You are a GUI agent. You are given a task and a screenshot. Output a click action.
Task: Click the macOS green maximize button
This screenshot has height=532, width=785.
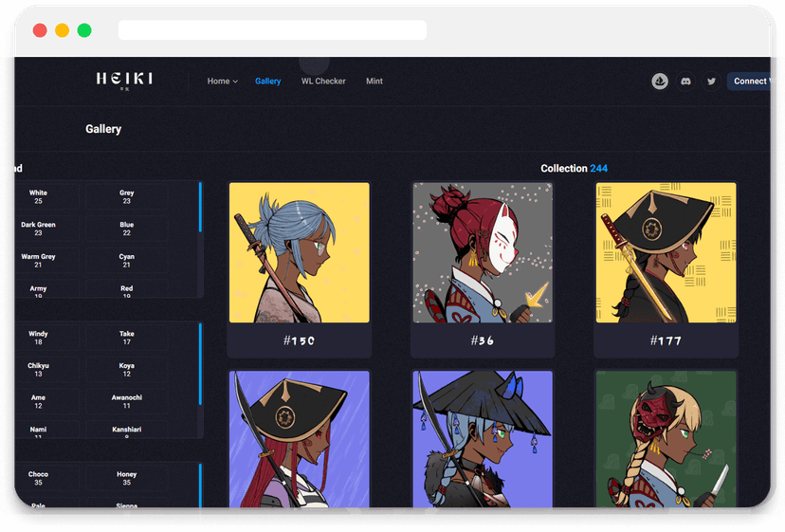(x=84, y=30)
